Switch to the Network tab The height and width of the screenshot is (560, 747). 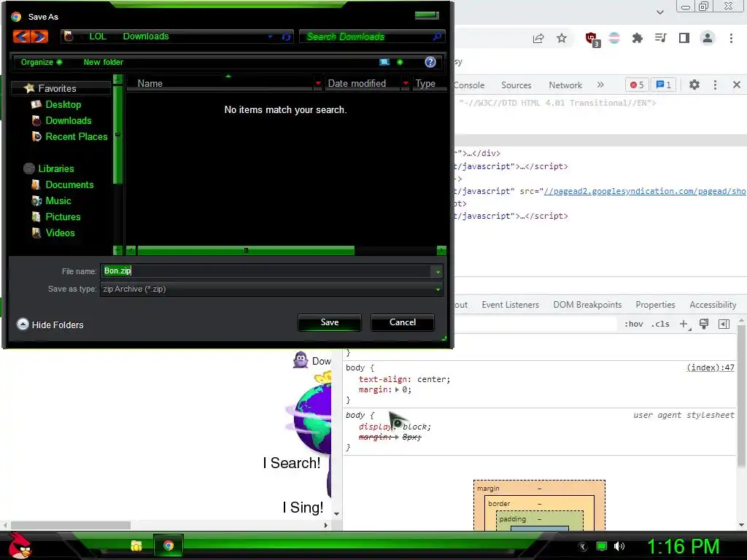coord(565,85)
